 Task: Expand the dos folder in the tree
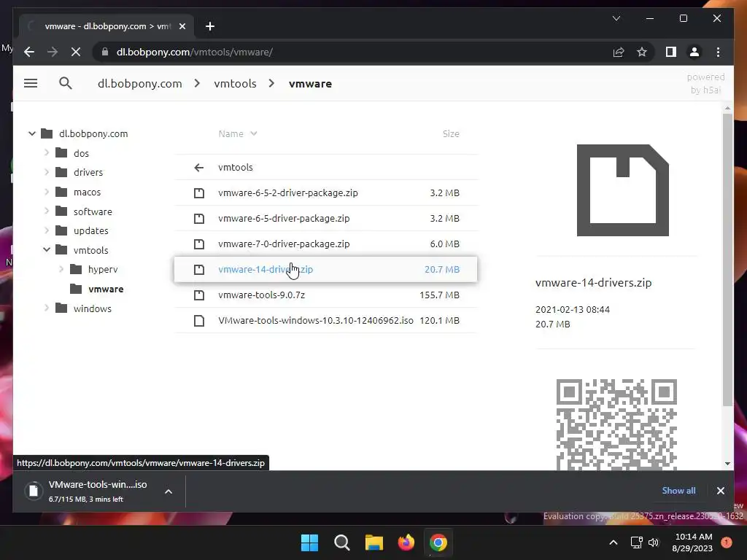point(47,153)
